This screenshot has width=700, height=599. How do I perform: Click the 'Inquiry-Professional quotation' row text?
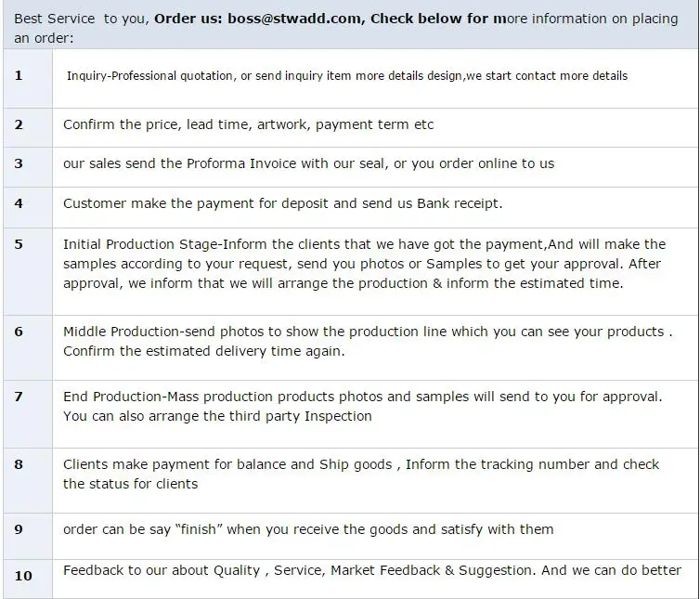pos(347,76)
